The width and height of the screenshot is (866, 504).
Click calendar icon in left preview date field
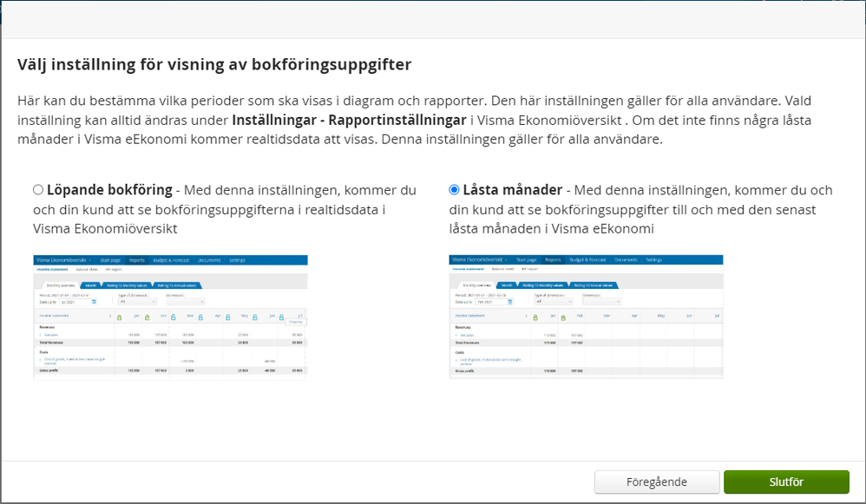tap(94, 302)
